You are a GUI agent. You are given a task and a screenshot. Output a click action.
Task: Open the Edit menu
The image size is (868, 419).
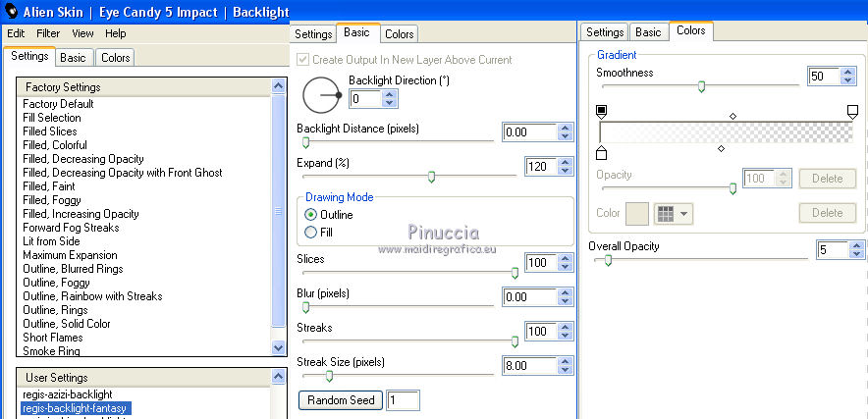(x=16, y=33)
